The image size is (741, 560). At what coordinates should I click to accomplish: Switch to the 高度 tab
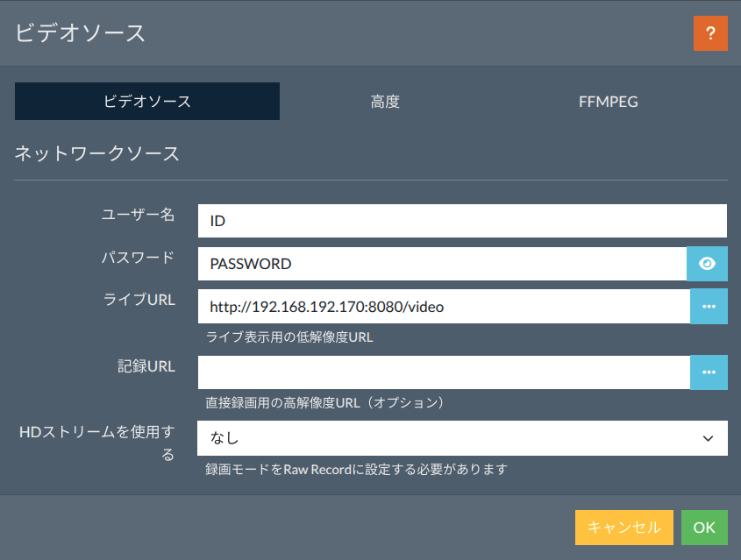(385, 101)
